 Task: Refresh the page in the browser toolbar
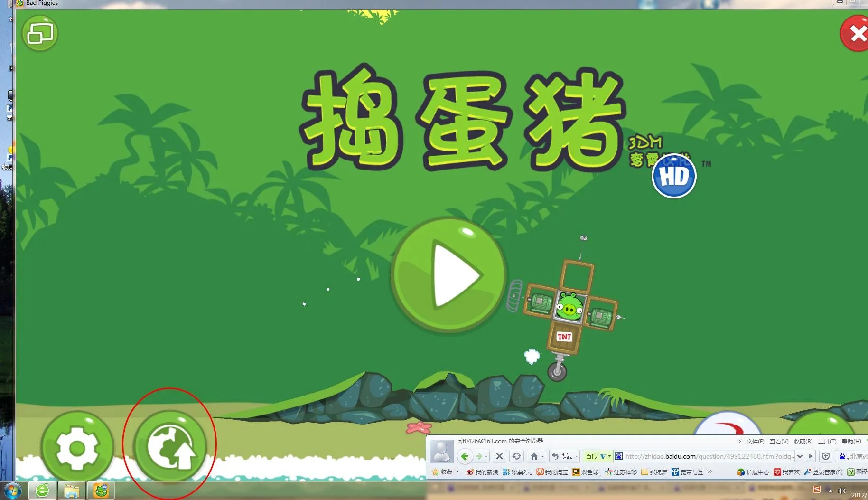coord(517,456)
